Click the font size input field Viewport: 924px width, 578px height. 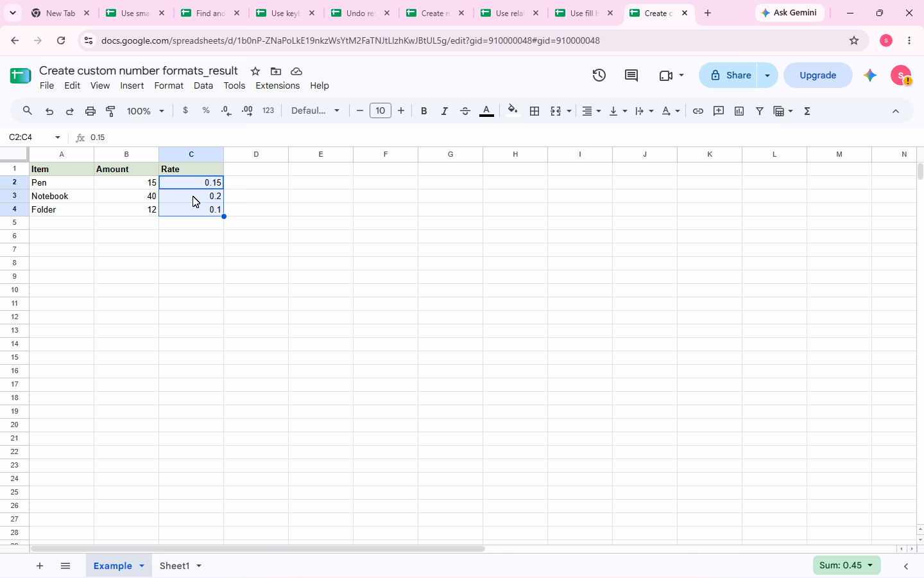coord(381,110)
